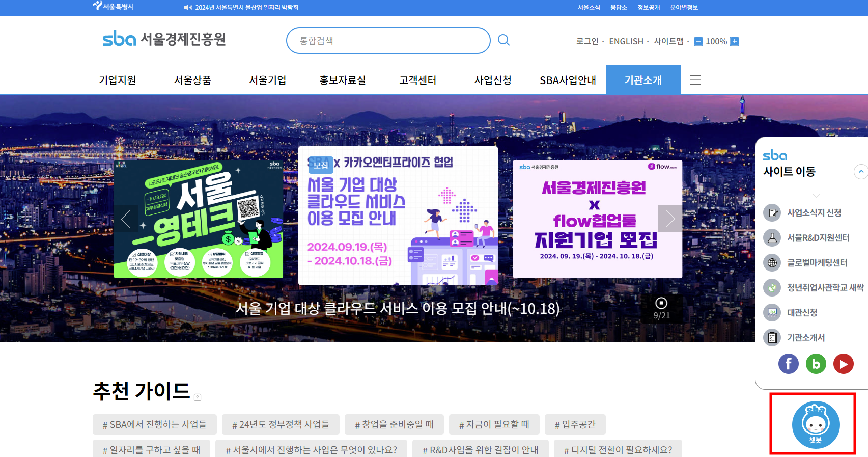This screenshot has width=868, height=457.
Task: Show next banner slide arrow
Action: click(x=670, y=219)
